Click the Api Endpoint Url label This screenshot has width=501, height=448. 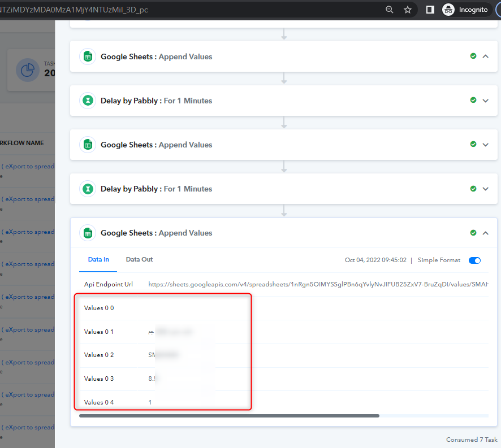pyautogui.click(x=109, y=284)
